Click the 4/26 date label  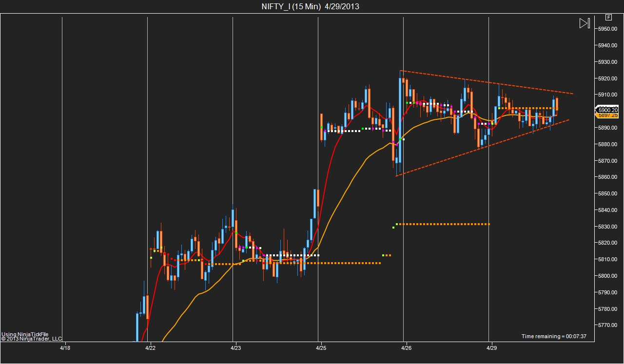(407, 348)
